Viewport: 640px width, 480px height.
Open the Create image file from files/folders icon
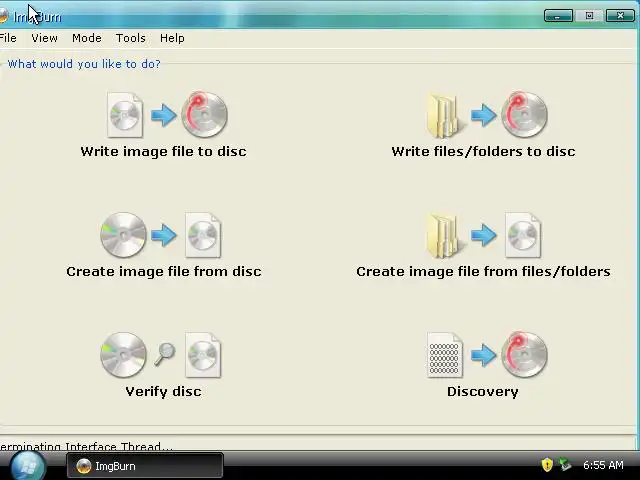click(484, 235)
